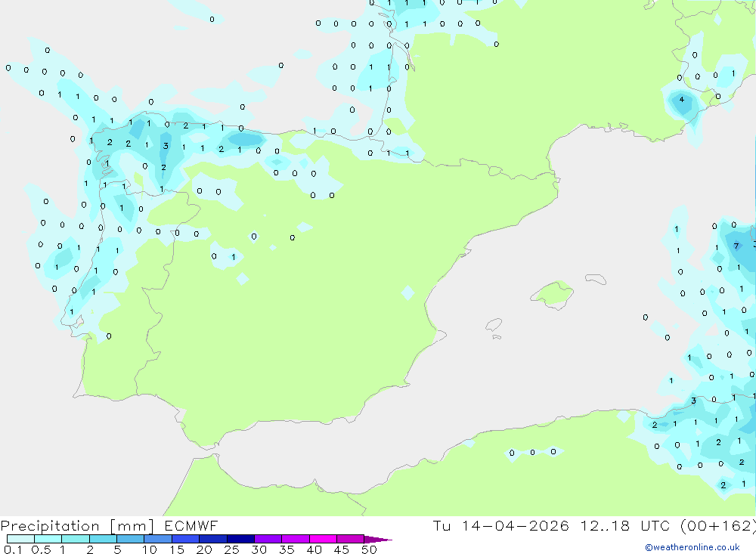Click the precipitation value '7' near Sardinia
756x554 pixels.
(x=736, y=246)
